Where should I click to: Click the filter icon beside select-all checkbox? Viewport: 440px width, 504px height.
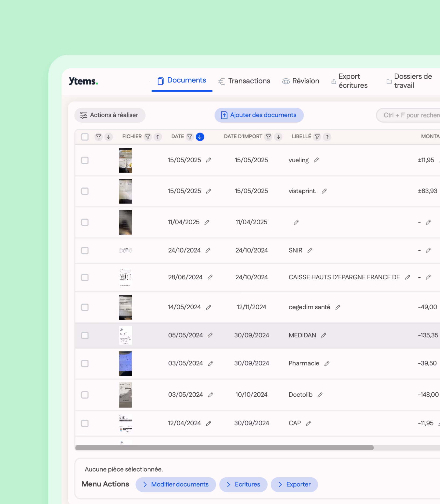pyautogui.click(x=99, y=137)
